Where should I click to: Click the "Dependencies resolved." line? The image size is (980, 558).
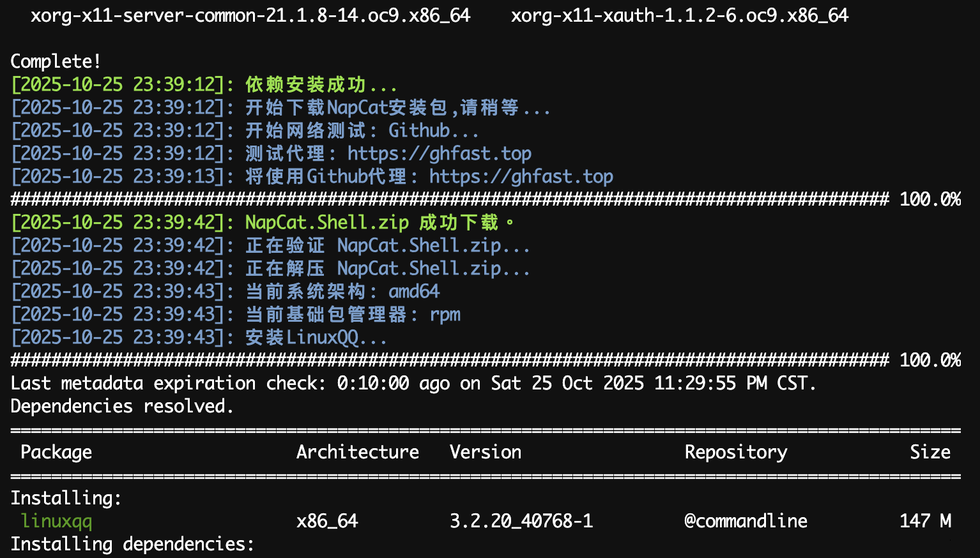click(x=122, y=406)
